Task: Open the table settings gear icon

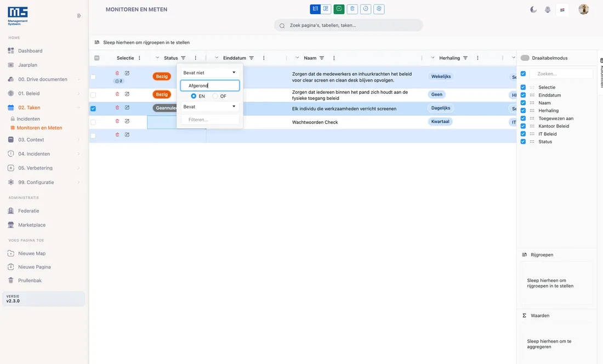Action: 379,9
